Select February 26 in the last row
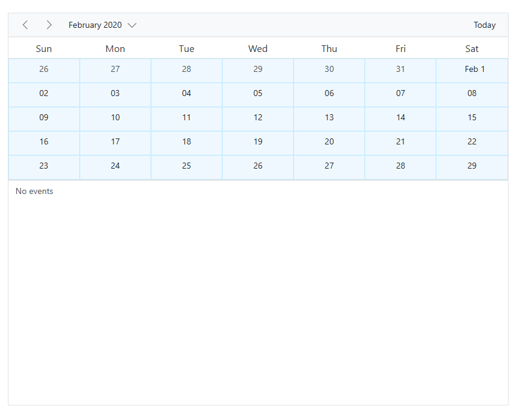 pos(258,167)
